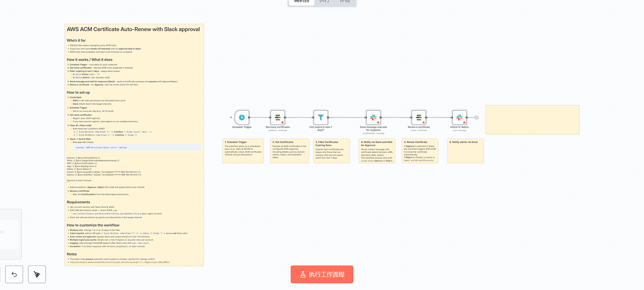The width and height of the screenshot is (644, 290).
Task: Click the Cert expire filter node
Action: tap(320, 117)
